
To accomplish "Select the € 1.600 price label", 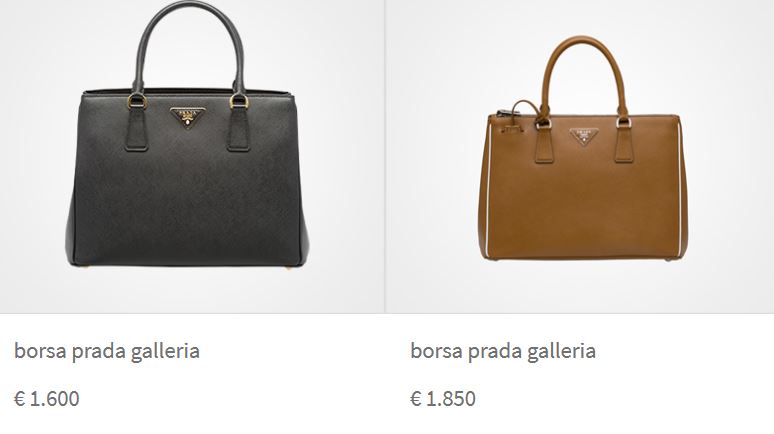I will (47, 398).
